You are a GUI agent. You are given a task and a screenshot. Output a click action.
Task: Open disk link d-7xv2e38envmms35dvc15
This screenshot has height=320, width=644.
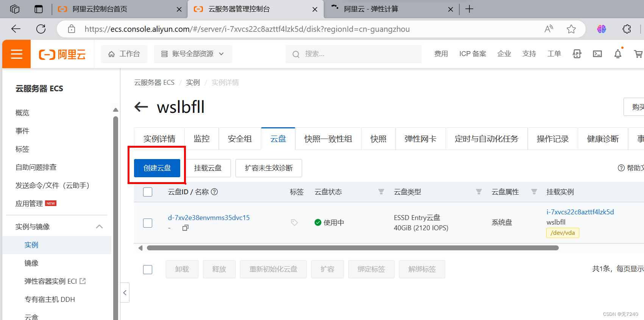pos(209,218)
